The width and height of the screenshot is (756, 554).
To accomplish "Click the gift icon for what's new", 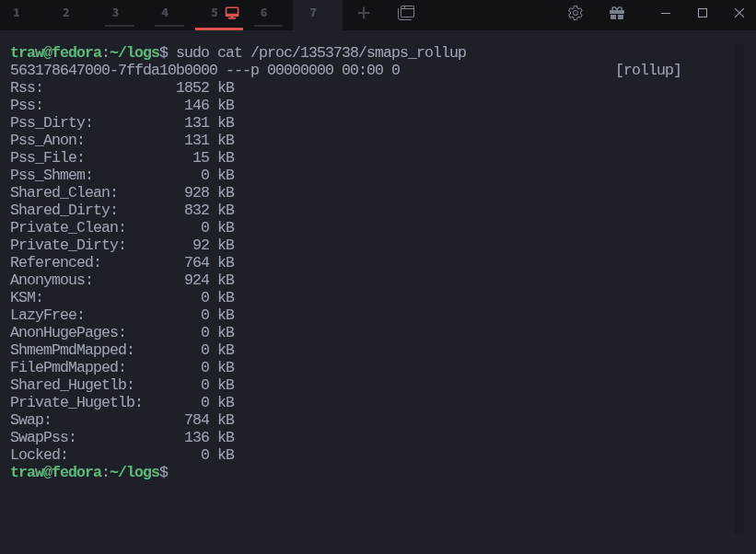I will (617, 13).
